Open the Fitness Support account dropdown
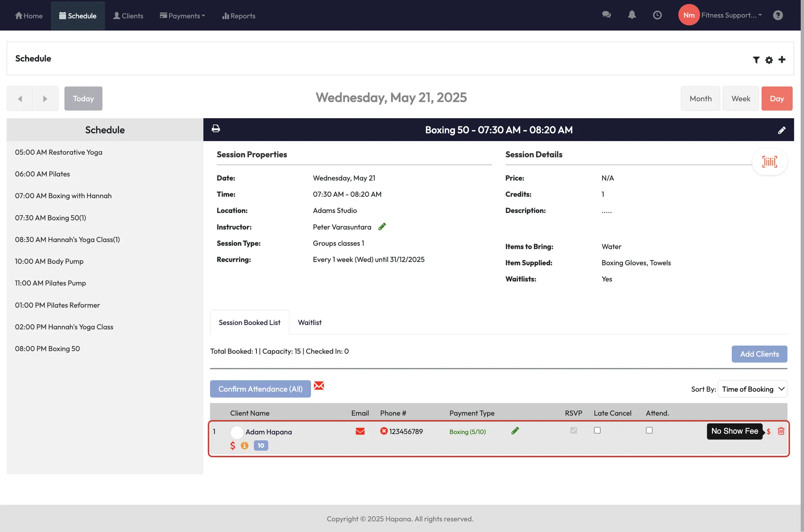Viewport: 804px width, 532px height. pos(731,15)
